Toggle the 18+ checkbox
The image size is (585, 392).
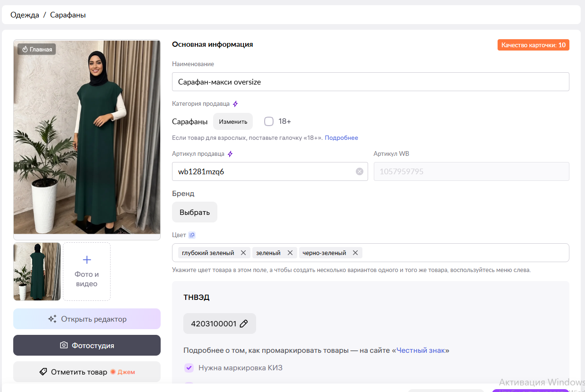(269, 121)
